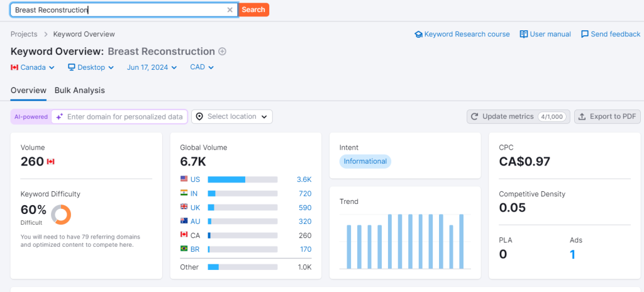
Task: Expand the Select location dropdown
Action: click(x=231, y=116)
